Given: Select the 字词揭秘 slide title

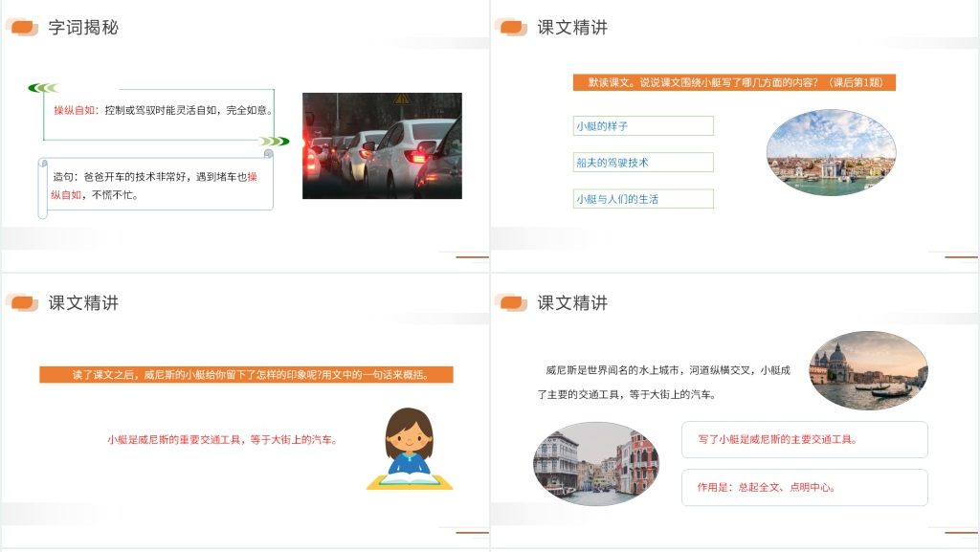Looking at the screenshot, I should [x=83, y=28].
